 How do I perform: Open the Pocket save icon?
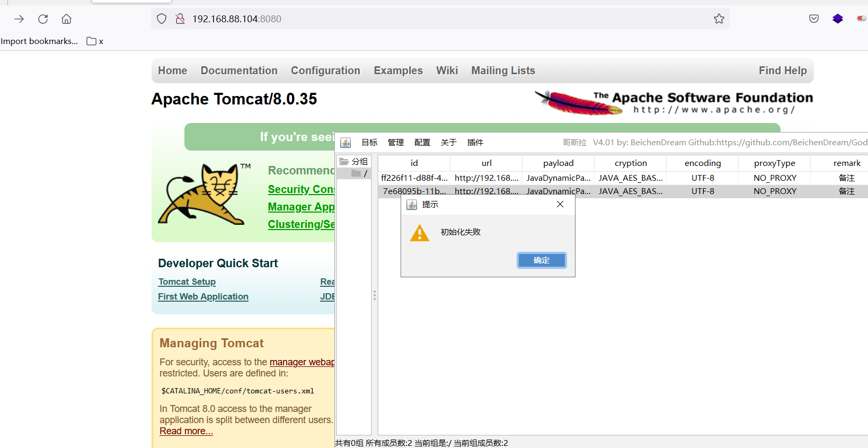(814, 19)
